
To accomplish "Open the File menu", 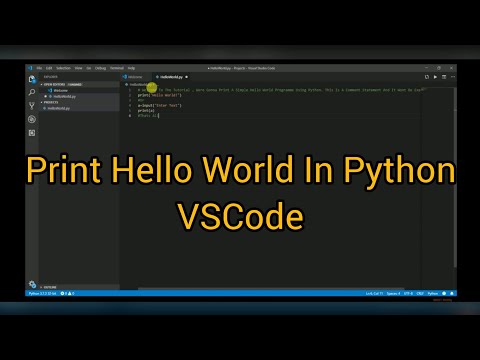I will [39, 68].
